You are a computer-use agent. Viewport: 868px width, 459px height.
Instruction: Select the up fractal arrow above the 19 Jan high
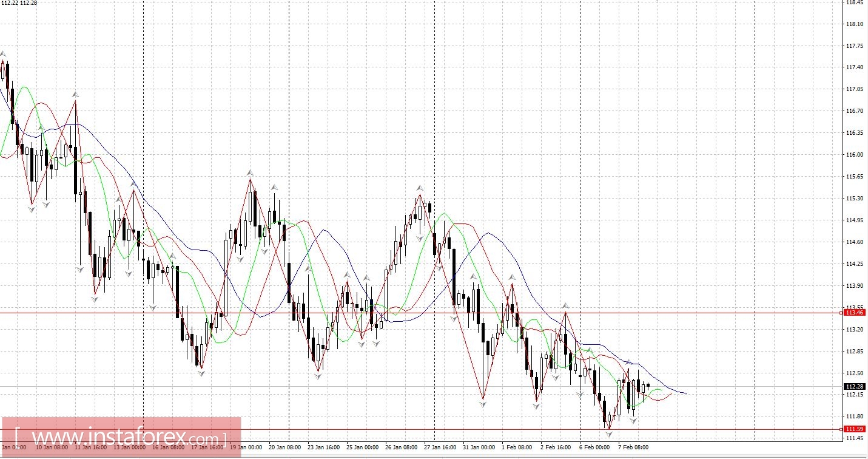click(x=250, y=173)
